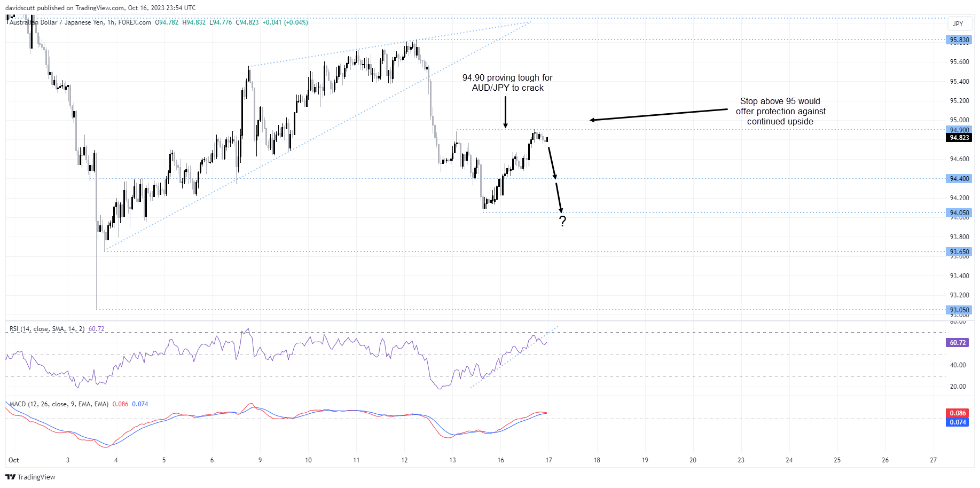Click the TradingView logo icon

11,477
